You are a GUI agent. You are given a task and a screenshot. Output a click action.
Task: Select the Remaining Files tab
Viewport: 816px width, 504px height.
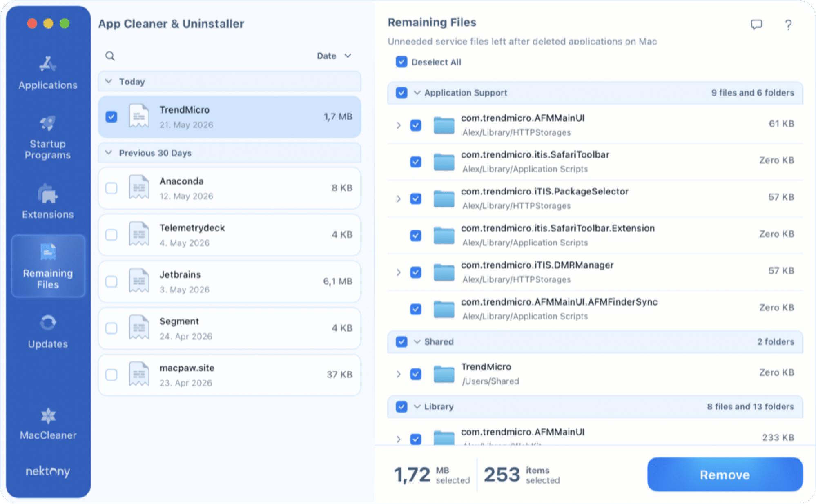(48, 266)
